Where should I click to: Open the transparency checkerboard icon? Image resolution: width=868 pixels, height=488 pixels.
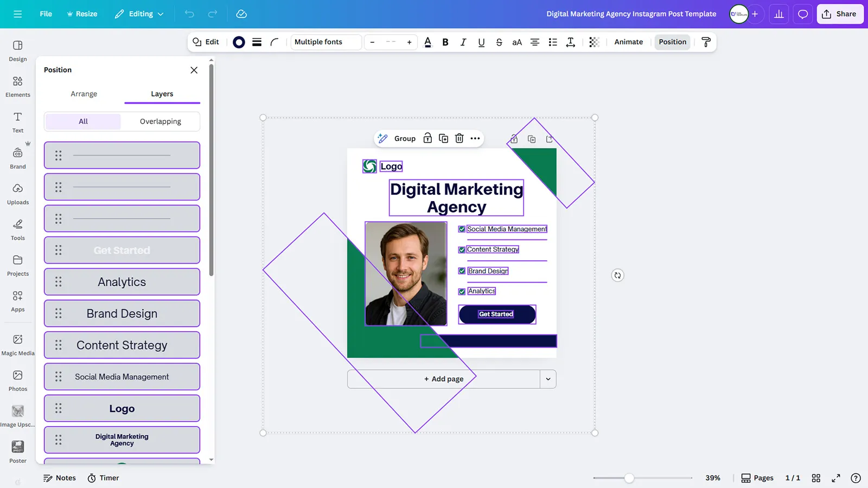(x=594, y=42)
